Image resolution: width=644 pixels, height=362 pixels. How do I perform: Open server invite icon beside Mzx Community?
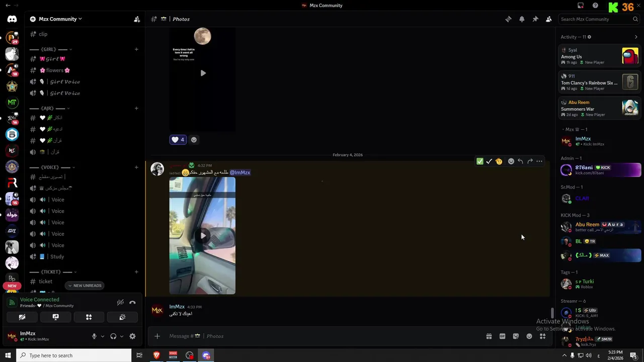click(137, 19)
